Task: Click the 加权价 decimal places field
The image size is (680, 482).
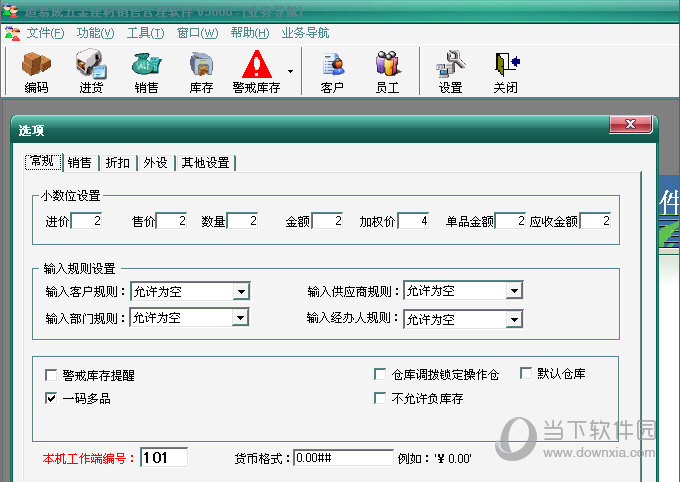Action: tap(413, 221)
